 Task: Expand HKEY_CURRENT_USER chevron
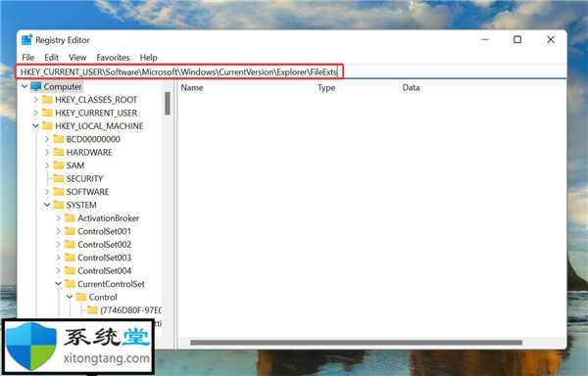35,113
